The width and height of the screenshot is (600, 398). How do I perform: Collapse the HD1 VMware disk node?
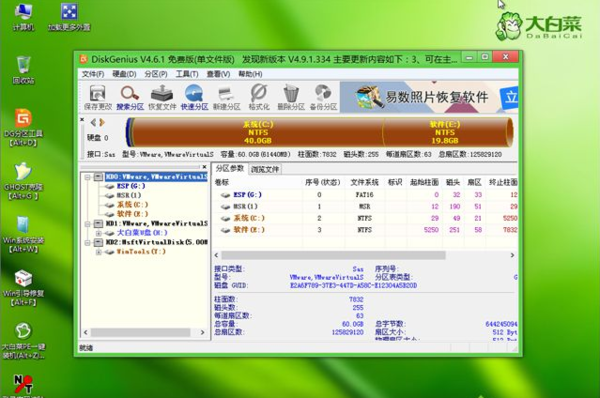(x=88, y=223)
